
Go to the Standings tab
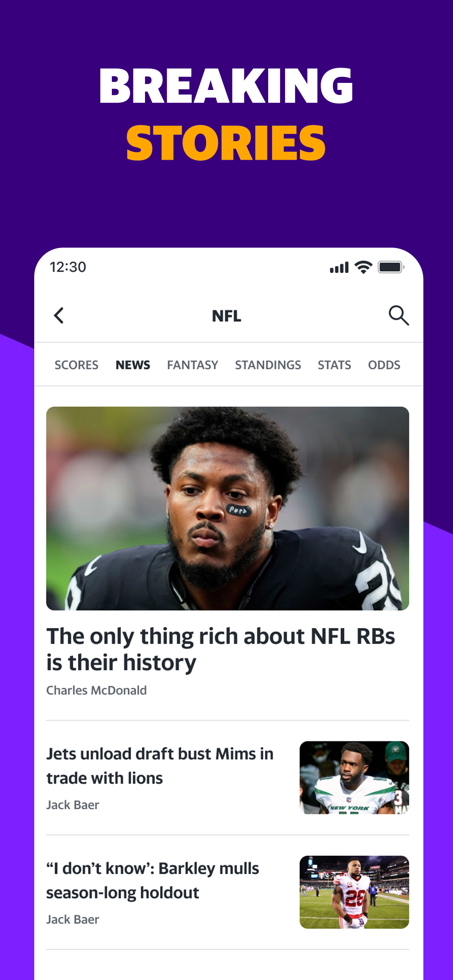[x=268, y=365]
